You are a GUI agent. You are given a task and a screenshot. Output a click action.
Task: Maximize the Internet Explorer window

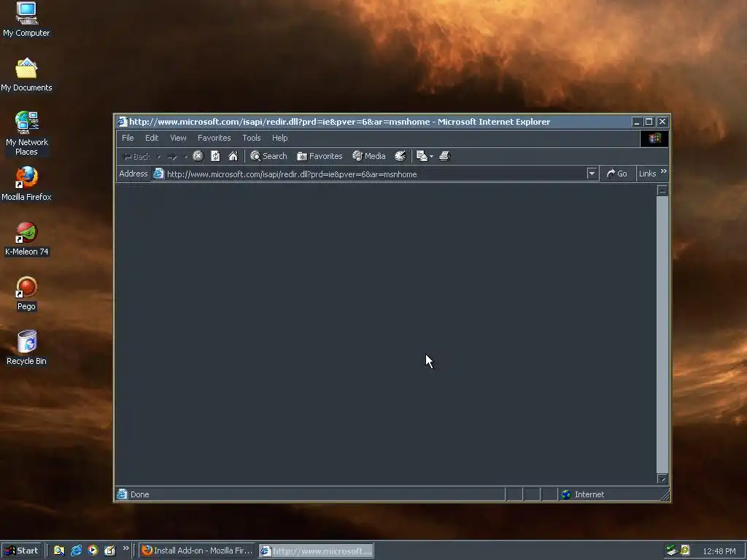649,122
